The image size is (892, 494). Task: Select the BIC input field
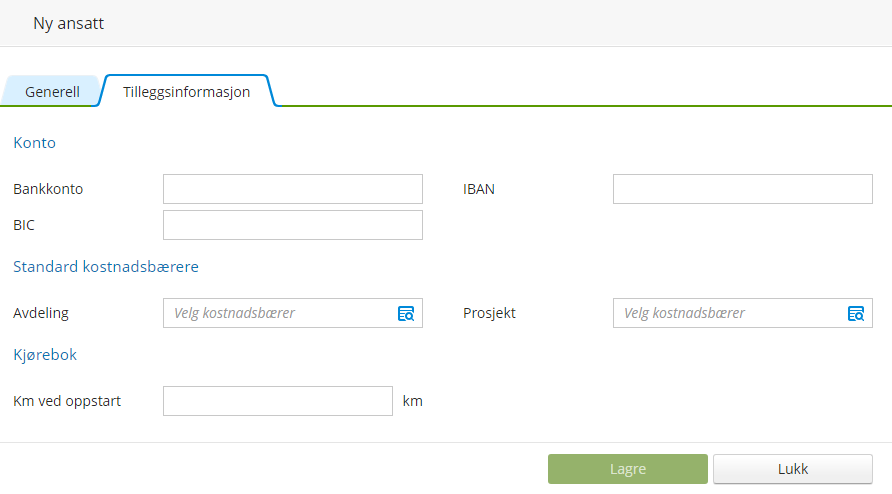tap(292, 225)
